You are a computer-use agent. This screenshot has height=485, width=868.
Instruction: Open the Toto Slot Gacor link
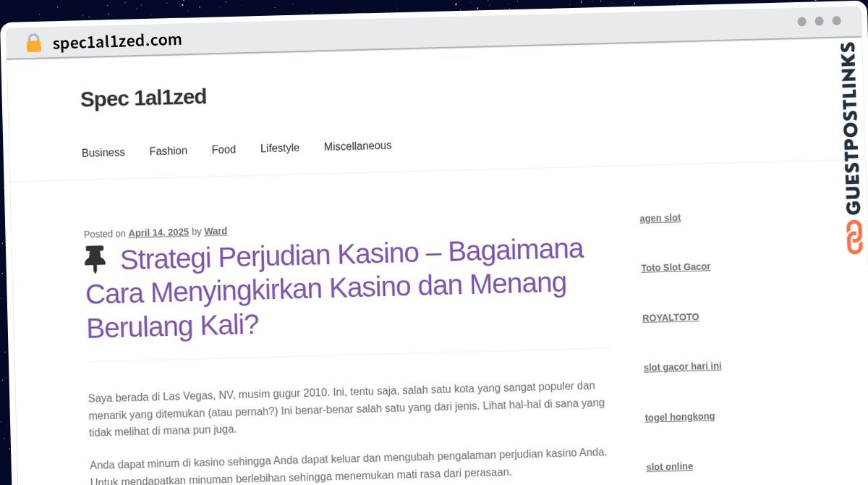pyautogui.click(x=676, y=267)
